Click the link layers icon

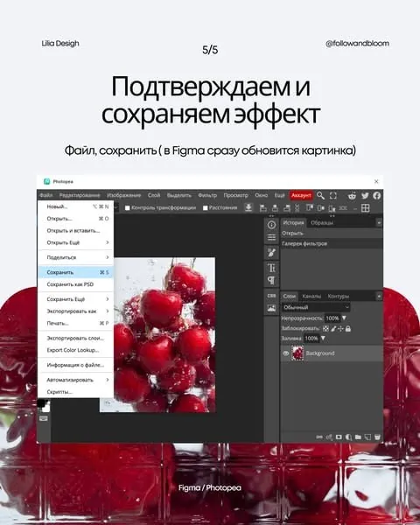click(x=319, y=437)
